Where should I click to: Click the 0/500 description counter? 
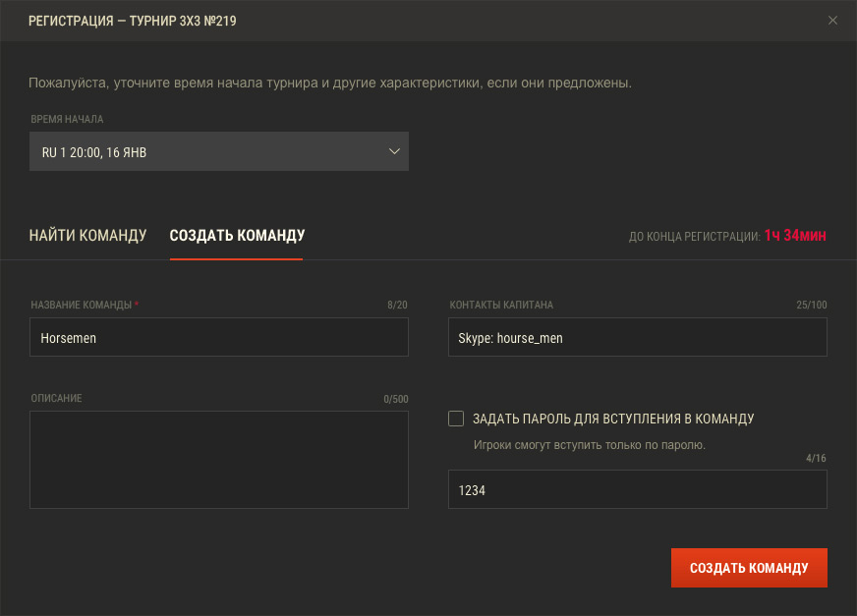coord(396,399)
